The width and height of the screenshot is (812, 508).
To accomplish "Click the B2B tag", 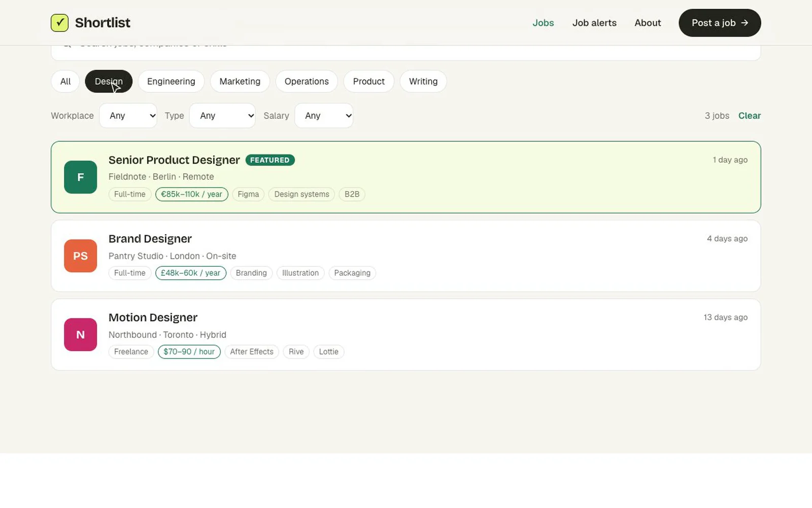I will pos(352,194).
